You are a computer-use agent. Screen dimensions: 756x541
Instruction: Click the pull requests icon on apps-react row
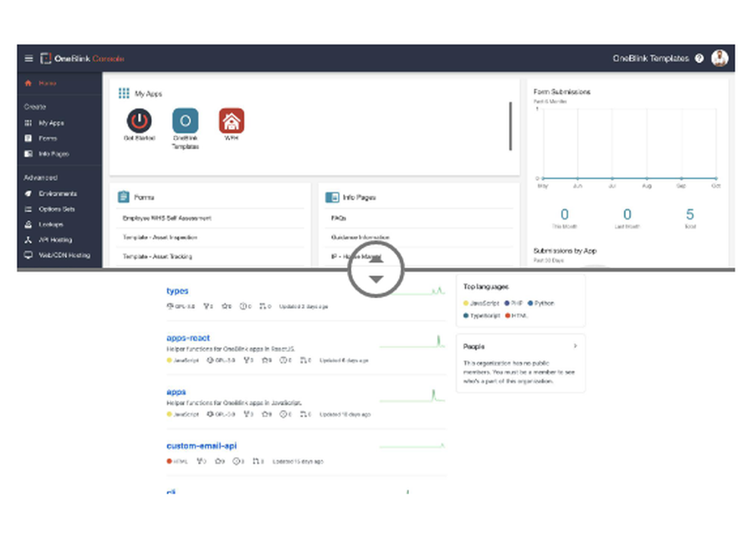tap(303, 360)
